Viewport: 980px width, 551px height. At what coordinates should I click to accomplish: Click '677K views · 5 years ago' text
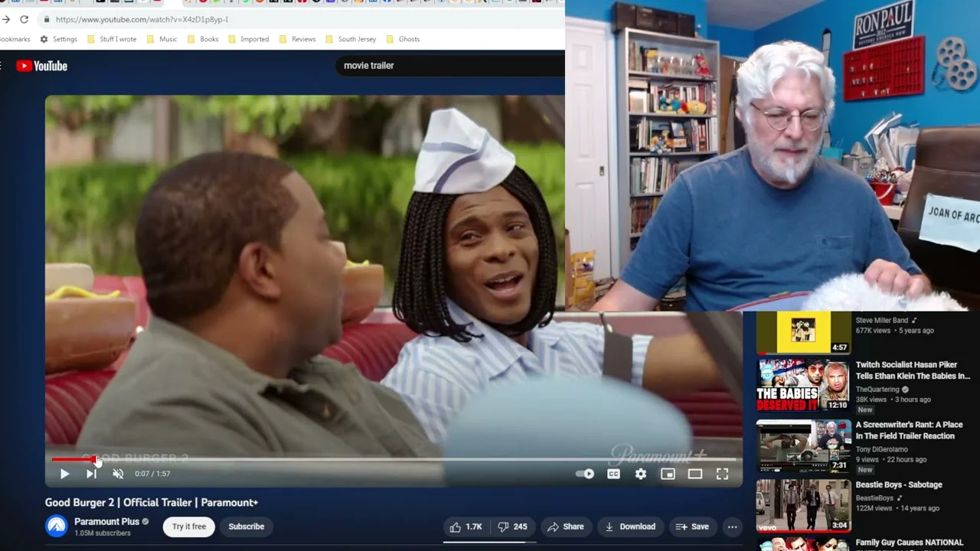[894, 331]
